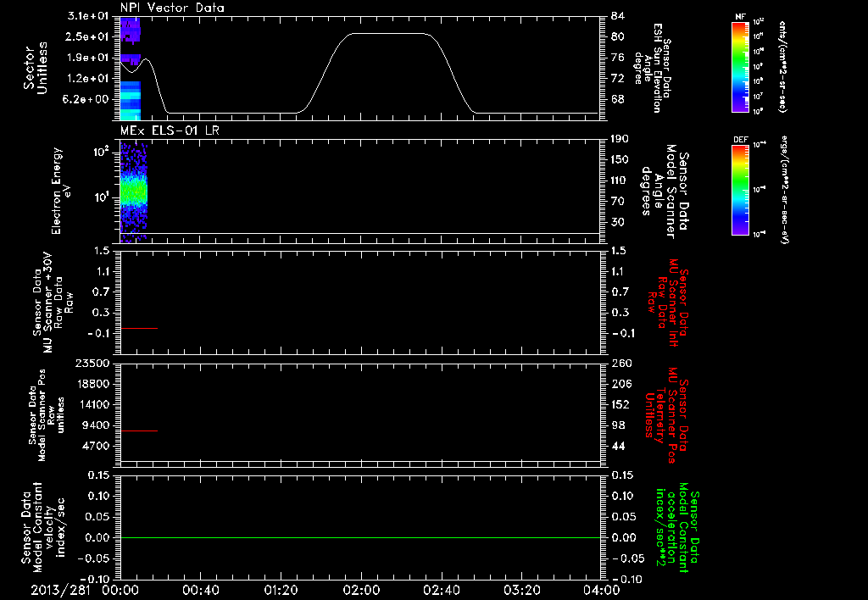This screenshot has width=868, height=600.
Task: Click the "80" sun elevation tick label
Action: click(618, 36)
